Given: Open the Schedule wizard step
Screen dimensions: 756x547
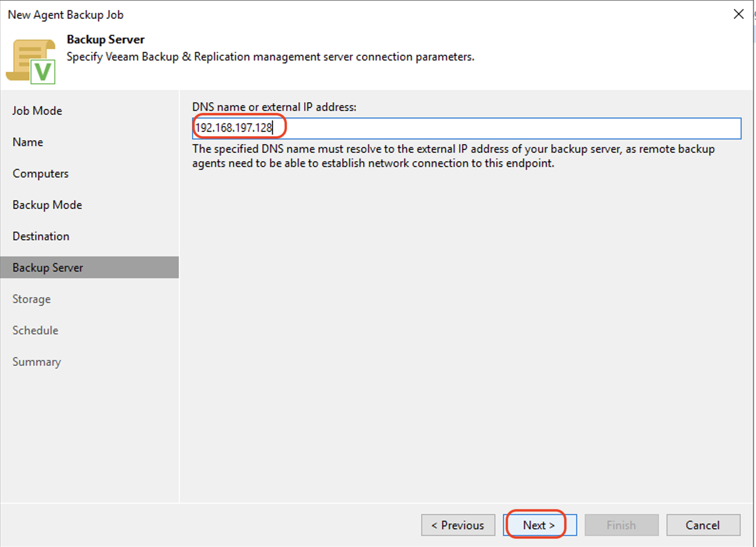Looking at the screenshot, I should click(35, 330).
